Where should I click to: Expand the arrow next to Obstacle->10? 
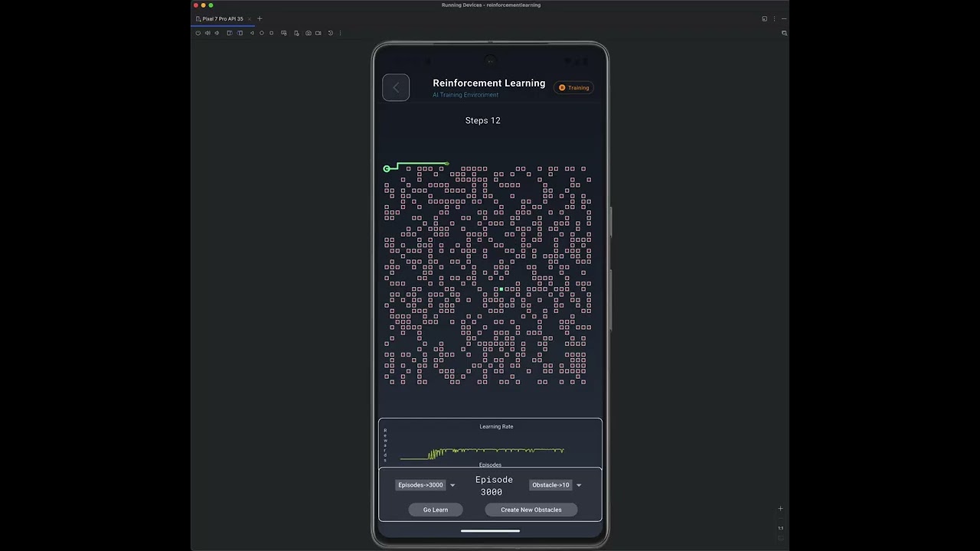(579, 485)
